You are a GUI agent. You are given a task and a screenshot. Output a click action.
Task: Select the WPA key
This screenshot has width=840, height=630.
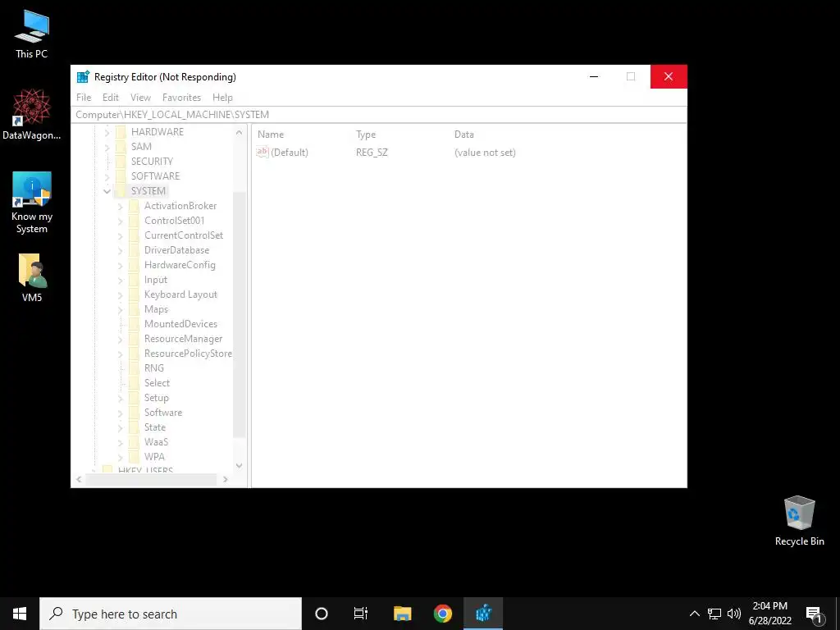(x=154, y=457)
